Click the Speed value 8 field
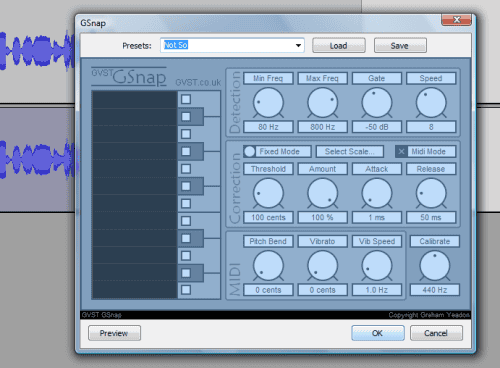The width and height of the screenshot is (500, 368). 431,127
